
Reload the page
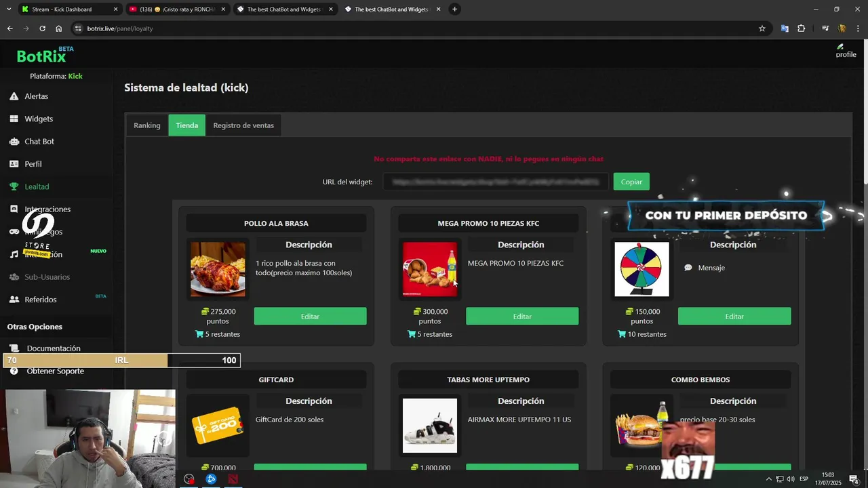[x=42, y=28]
